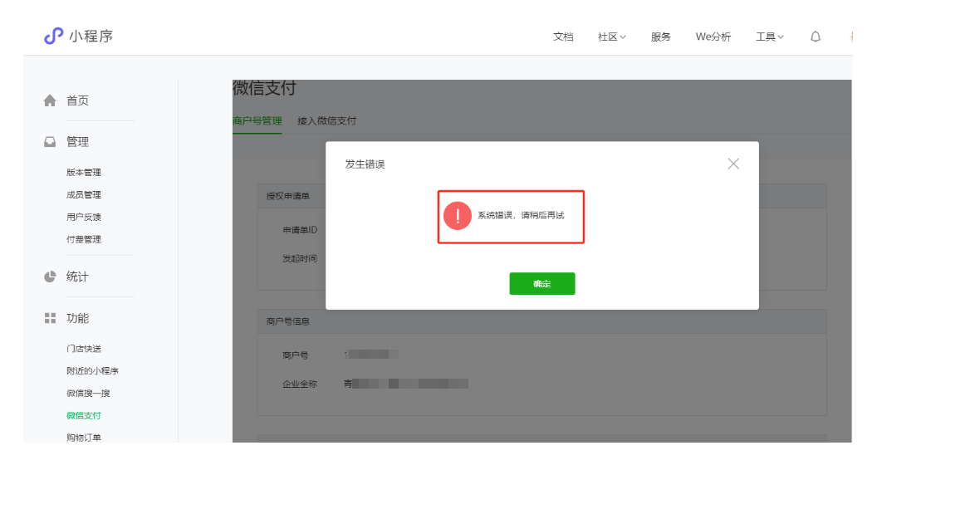Image resolution: width=980 pixels, height=509 pixels.
Task: Open We分析 in top navigation
Action: point(713,37)
